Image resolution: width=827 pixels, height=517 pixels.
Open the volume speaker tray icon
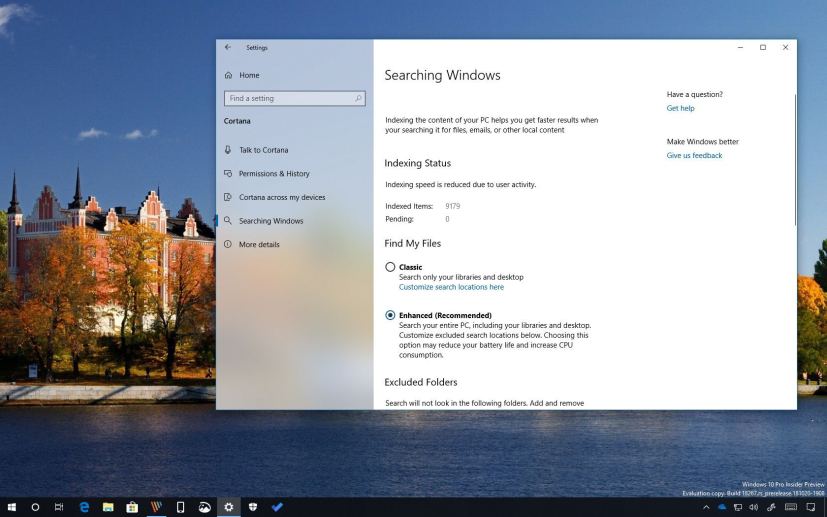(754, 508)
